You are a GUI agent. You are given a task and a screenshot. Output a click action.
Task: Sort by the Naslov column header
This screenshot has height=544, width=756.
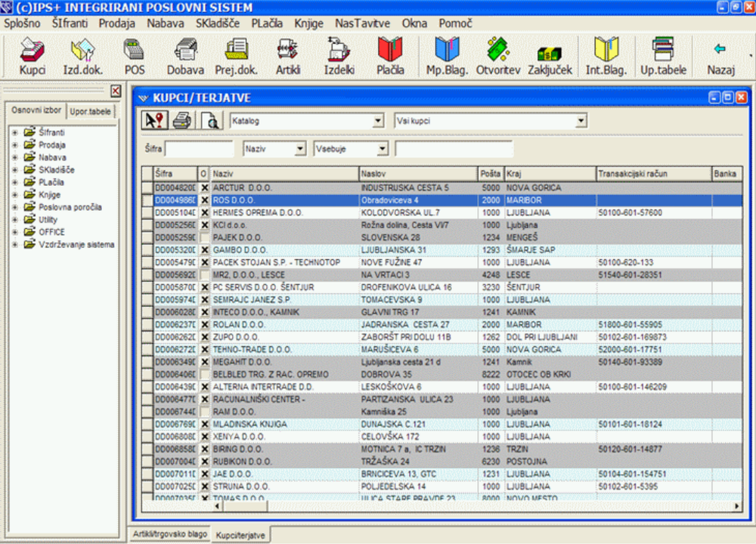(418, 174)
